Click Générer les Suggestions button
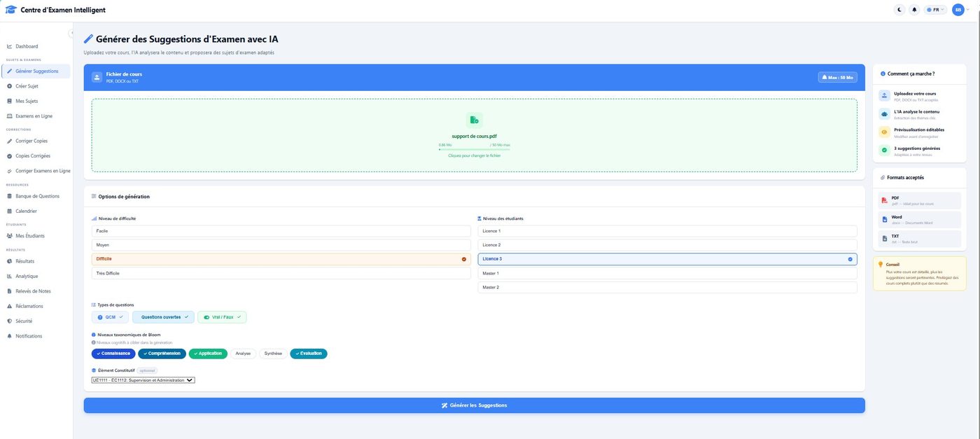Screen dimensions: 980x439 (475, 405)
